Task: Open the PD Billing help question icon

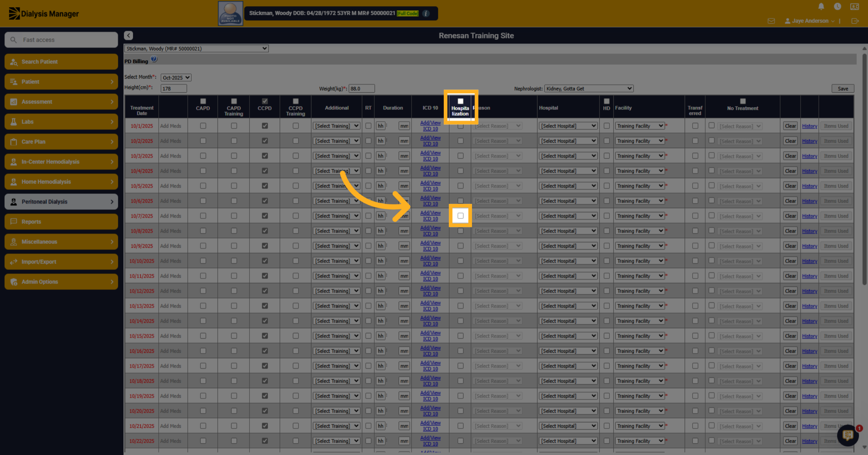Action: 154,59
